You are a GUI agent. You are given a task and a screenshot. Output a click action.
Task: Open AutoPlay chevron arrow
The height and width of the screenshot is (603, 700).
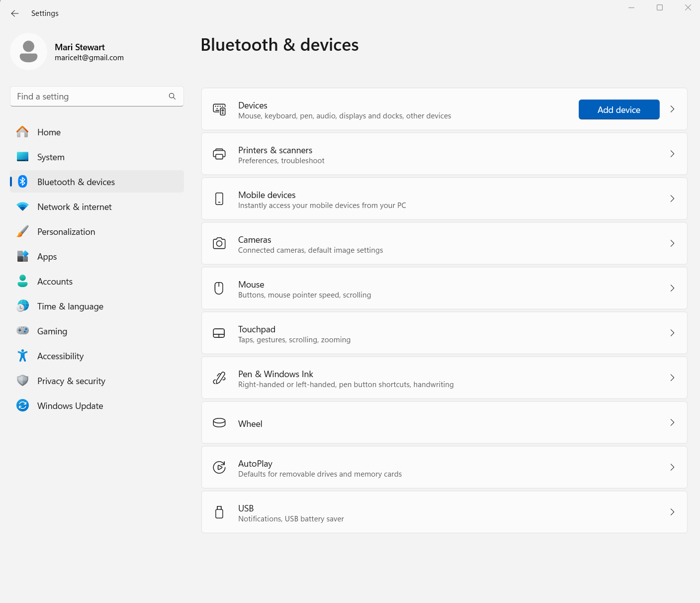point(672,467)
